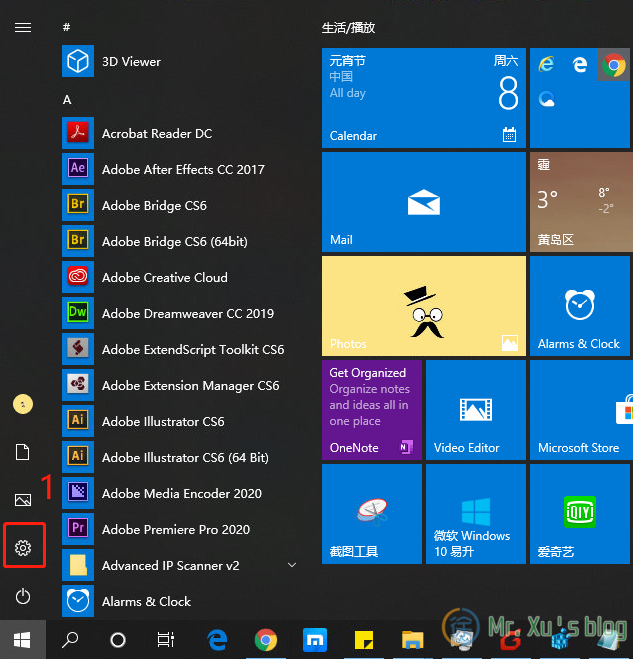This screenshot has width=633, height=659.
Task: Open Adobe Premiere Pro 2020 icon
Action: tap(78, 529)
